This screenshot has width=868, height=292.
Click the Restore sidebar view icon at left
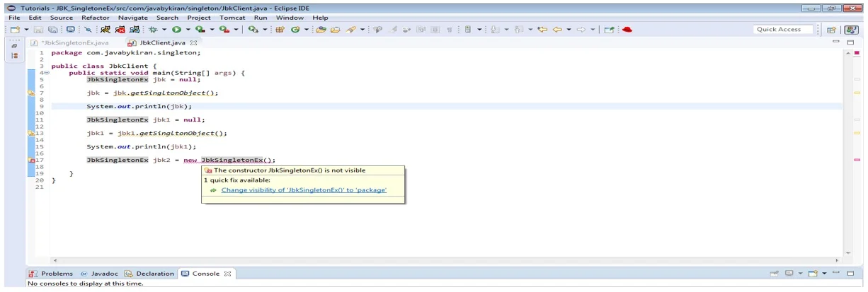tap(14, 45)
